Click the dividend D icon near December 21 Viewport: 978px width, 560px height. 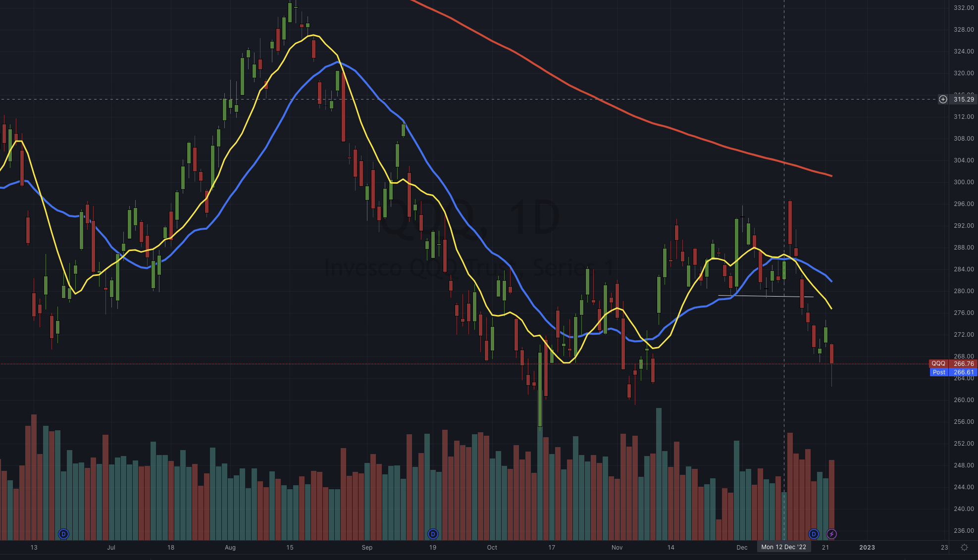tap(814, 534)
